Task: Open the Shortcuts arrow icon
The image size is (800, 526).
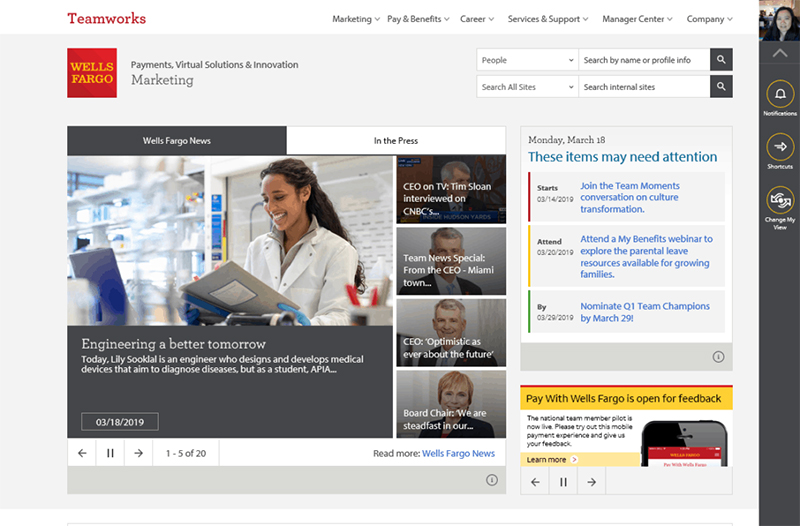Action: coord(779,148)
